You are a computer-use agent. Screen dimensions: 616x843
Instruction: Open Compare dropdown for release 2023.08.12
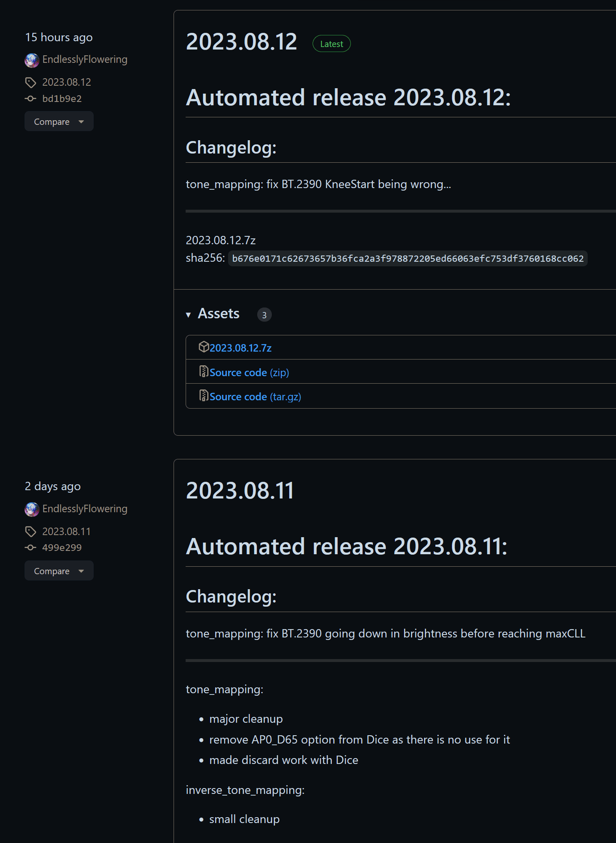click(59, 121)
